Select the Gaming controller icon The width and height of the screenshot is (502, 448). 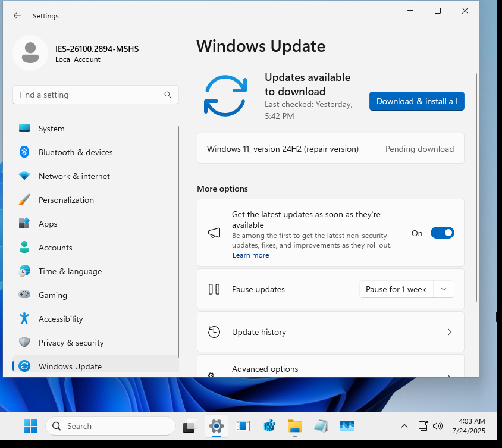coord(24,295)
